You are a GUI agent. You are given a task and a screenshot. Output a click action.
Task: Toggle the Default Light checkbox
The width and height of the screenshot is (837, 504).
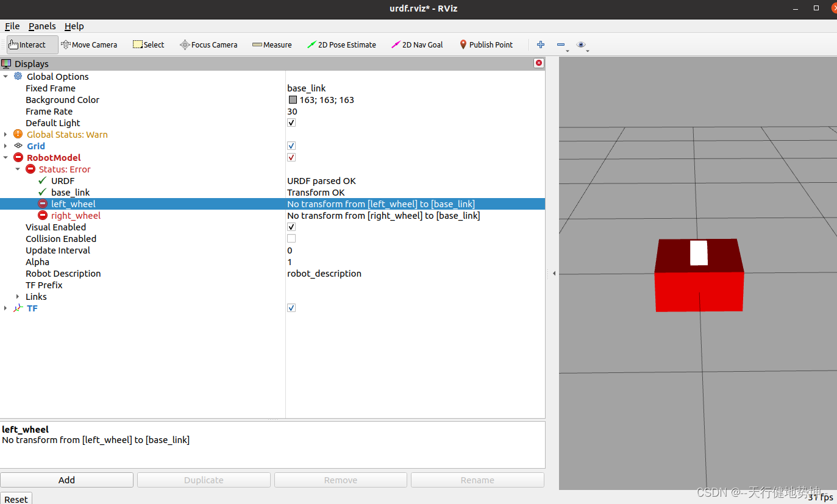[291, 123]
